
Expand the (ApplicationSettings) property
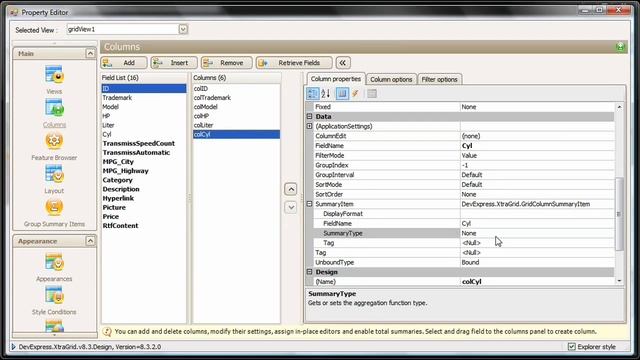coord(309,127)
